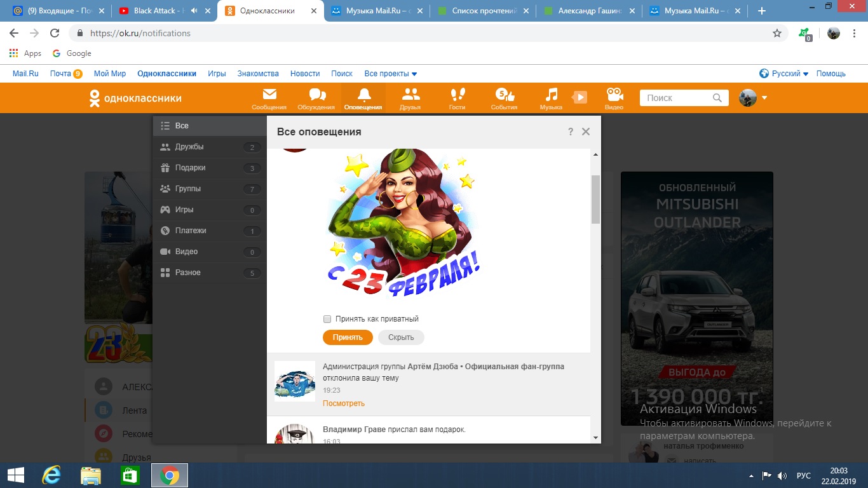Viewport: 868px width, 488px height.
Task: Click the orange play button next to Музыка
Action: 580,98
